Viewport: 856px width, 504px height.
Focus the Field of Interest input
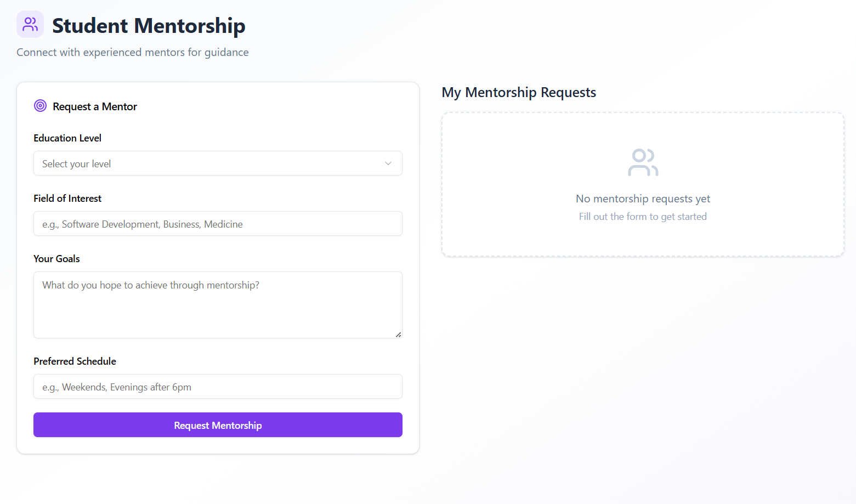218,224
